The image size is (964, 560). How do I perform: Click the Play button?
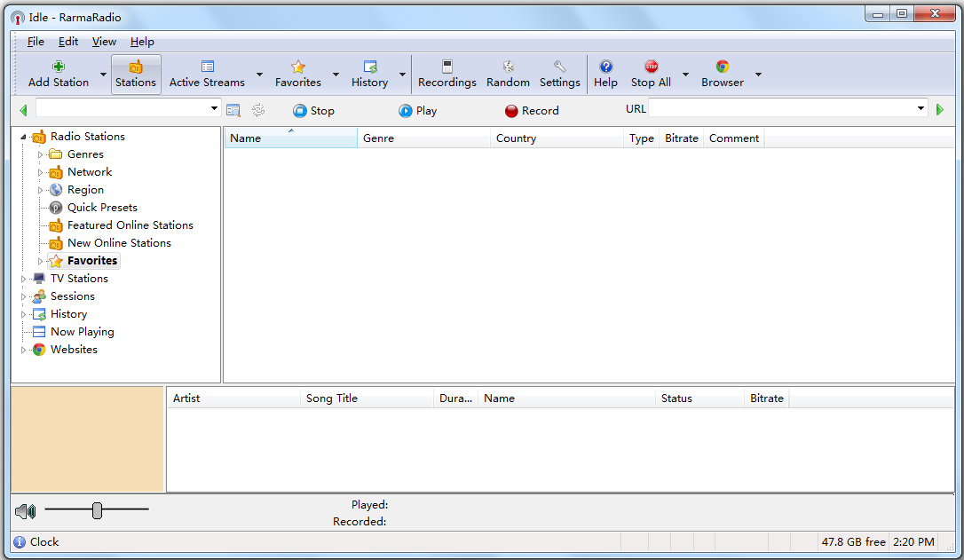pyautogui.click(x=418, y=111)
